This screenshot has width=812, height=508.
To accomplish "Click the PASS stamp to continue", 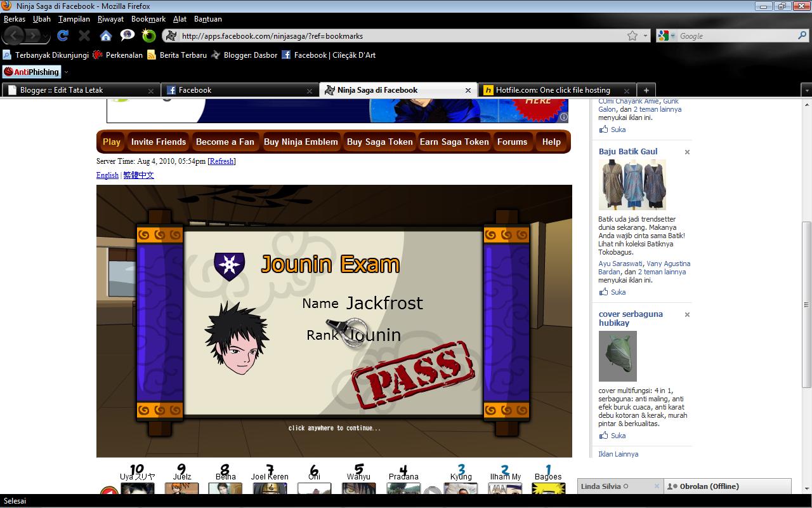I will tap(412, 376).
